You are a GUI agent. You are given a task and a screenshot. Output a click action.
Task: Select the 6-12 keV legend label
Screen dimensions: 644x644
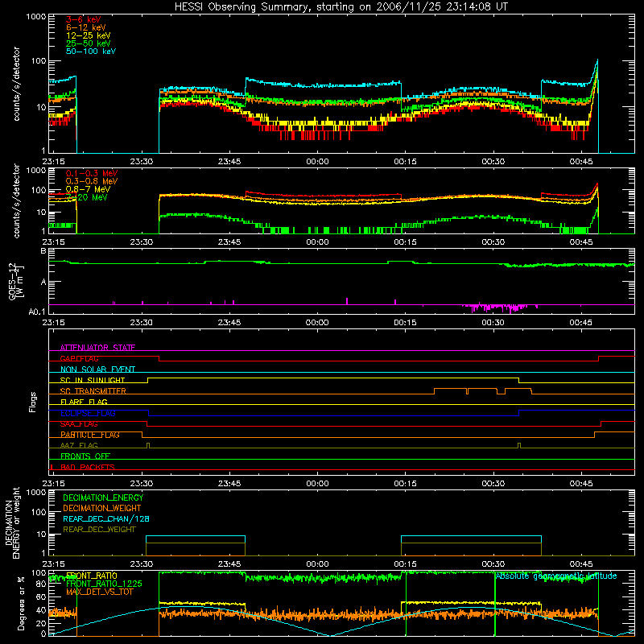[x=85, y=27]
